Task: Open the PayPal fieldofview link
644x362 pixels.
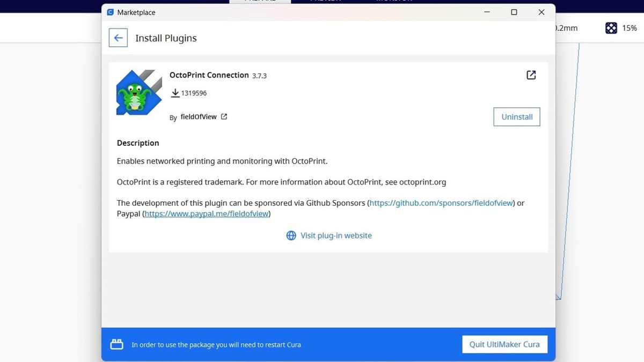Action: [x=207, y=214]
